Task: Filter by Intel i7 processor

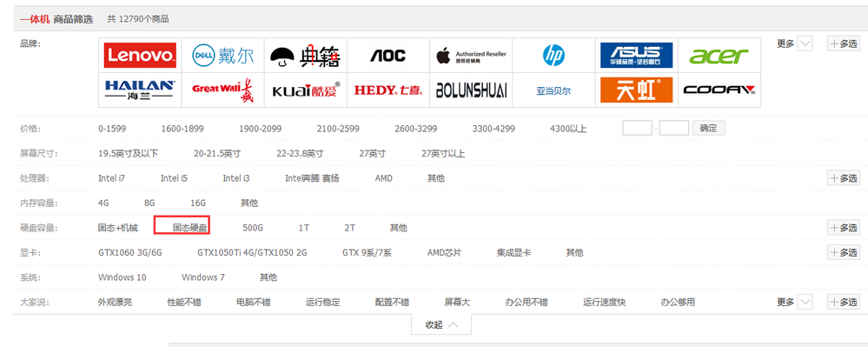Action: 112,178
